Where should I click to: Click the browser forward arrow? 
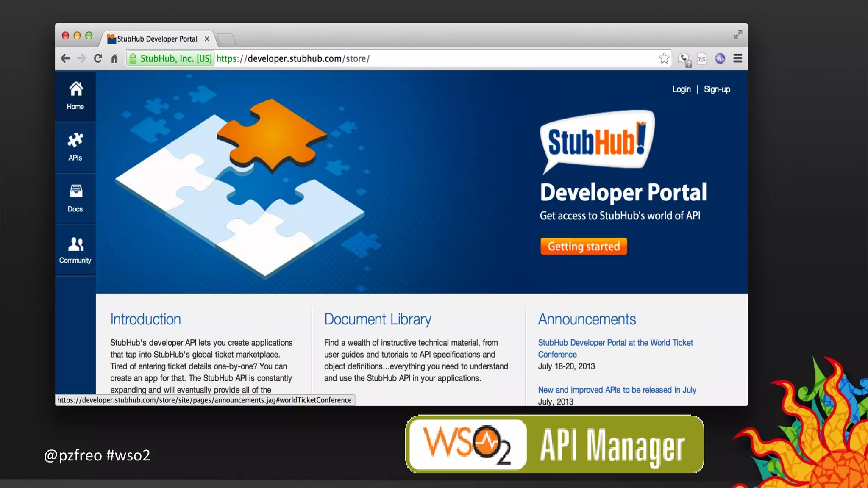(x=81, y=58)
